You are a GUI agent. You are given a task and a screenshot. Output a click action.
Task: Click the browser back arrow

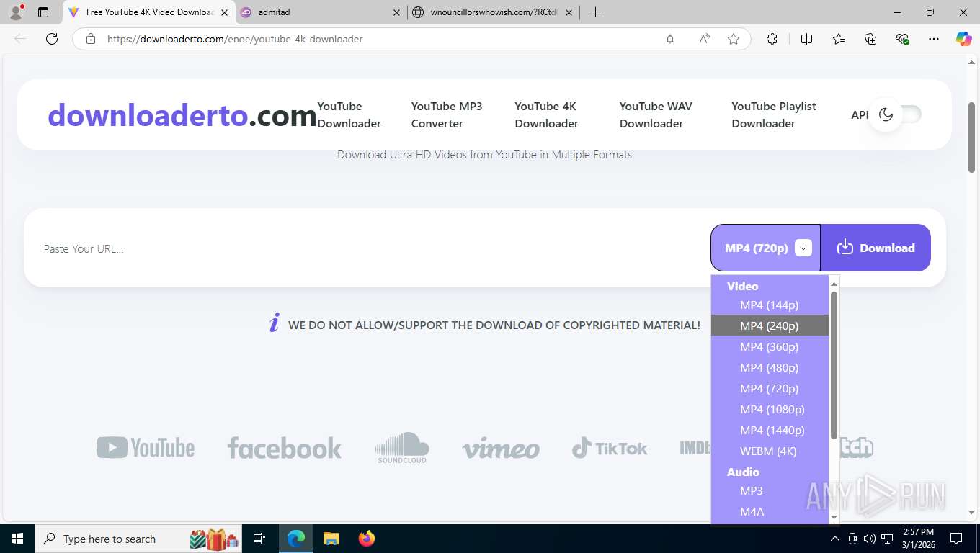[20, 39]
